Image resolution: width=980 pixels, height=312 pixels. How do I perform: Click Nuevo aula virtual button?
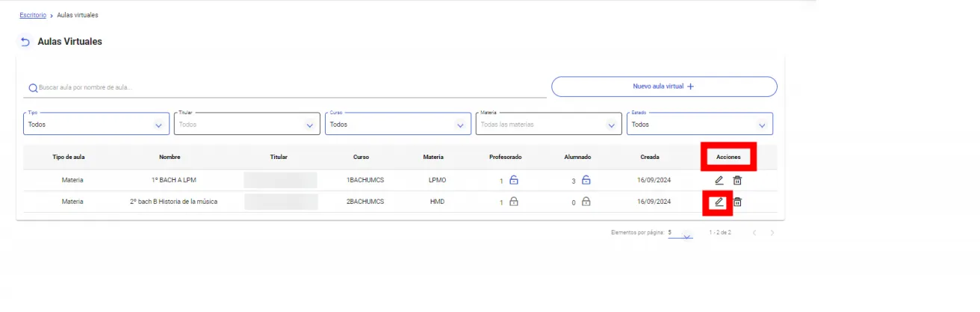click(664, 87)
